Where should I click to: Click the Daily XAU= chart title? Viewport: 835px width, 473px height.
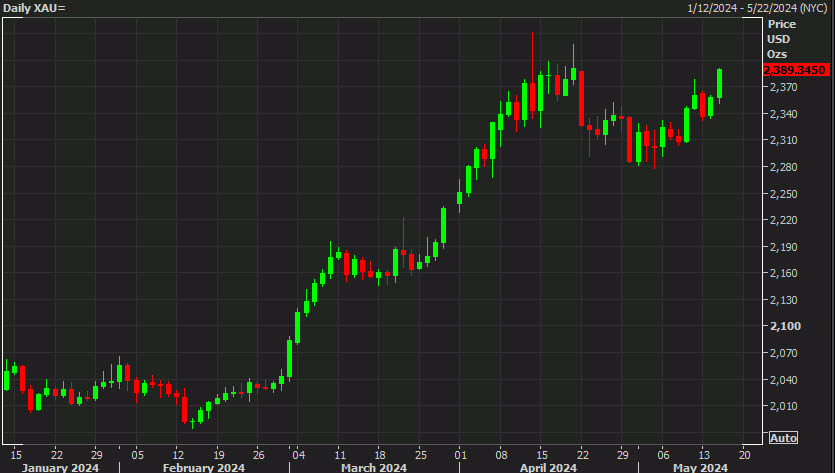point(35,8)
